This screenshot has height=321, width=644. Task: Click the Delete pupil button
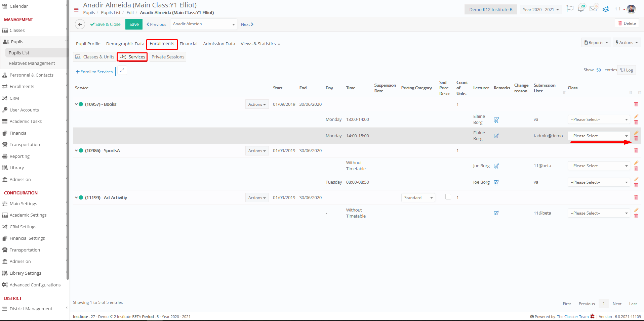(x=627, y=24)
